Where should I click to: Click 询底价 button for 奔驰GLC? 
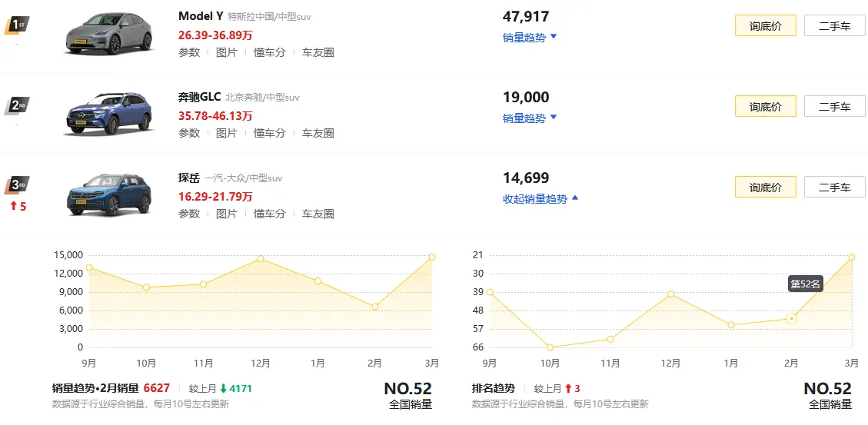coord(766,106)
